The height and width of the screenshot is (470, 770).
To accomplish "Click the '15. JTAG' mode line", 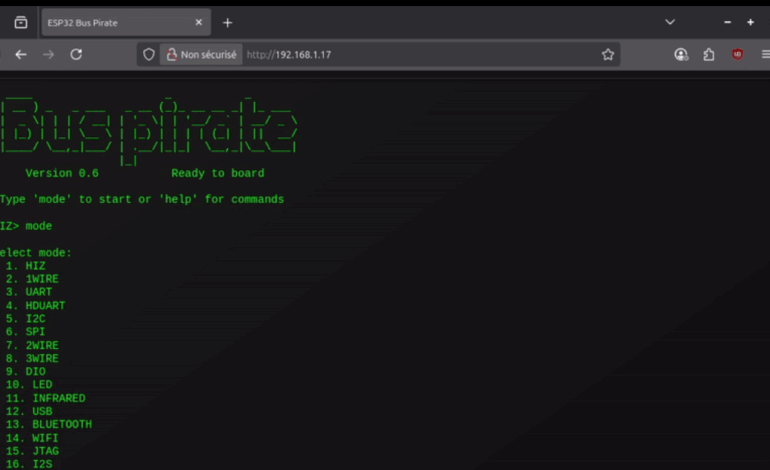I will pyautogui.click(x=32, y=451).
